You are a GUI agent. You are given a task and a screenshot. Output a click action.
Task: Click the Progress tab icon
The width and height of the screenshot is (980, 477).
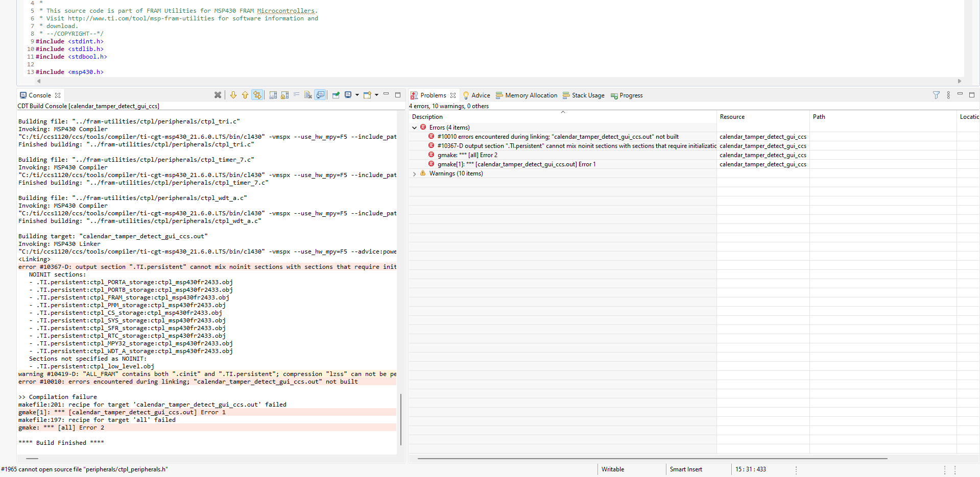pyautogui.click(x=614, y=95)
